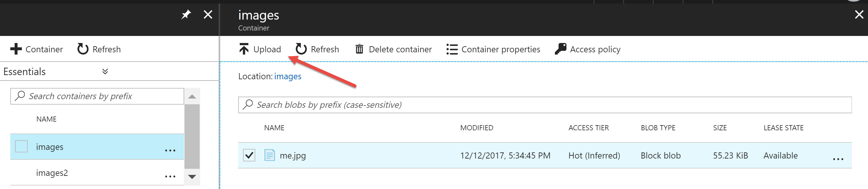Click the plus icon to add Container
Screen dimensions: 868x189
[x=16, y=49]
